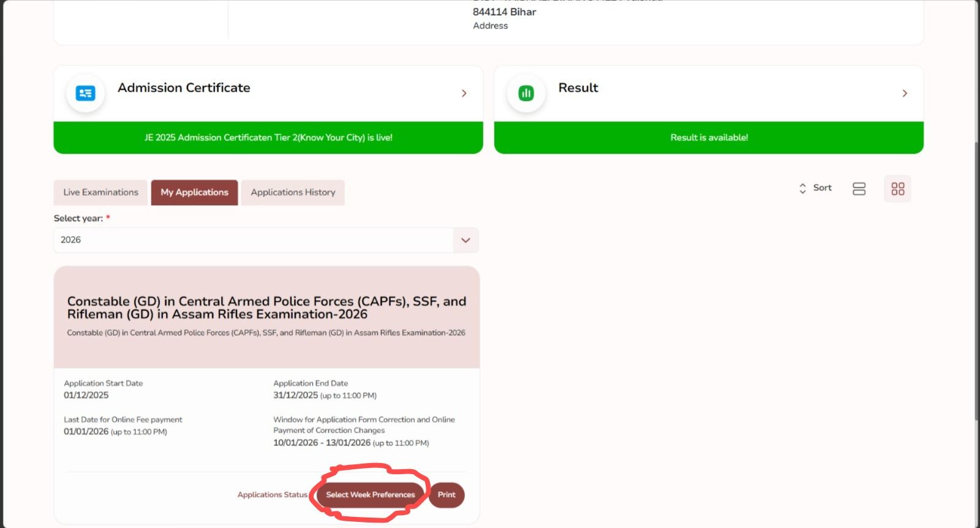
Task: Open Result section via its right chevron
Action: [x=904, y=93]
